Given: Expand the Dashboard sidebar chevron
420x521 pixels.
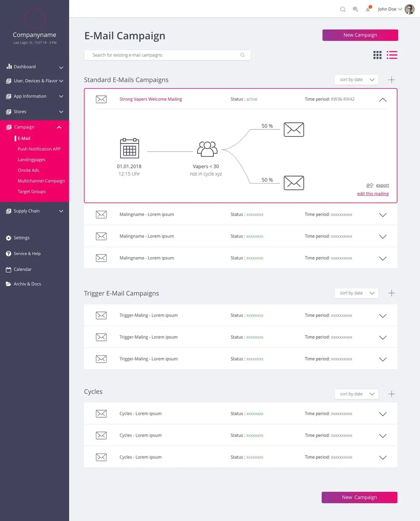Looking at the screenshot, I should [x=61, y=68].
